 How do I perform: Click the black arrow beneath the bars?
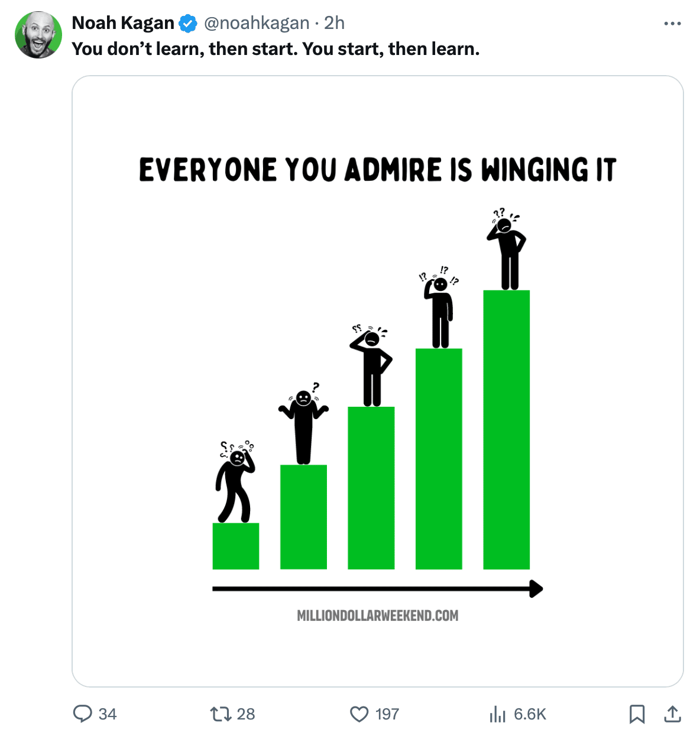(377, 589)
